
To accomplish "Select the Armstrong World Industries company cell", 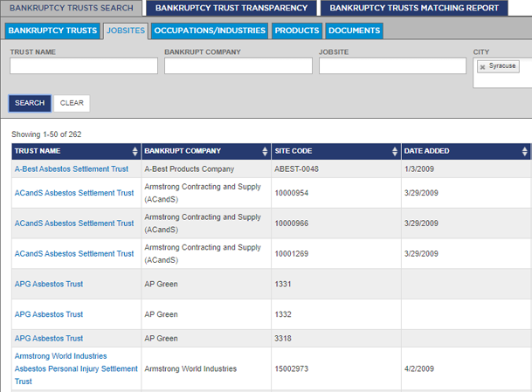I will pyautogui.click(x=206, y=368).
